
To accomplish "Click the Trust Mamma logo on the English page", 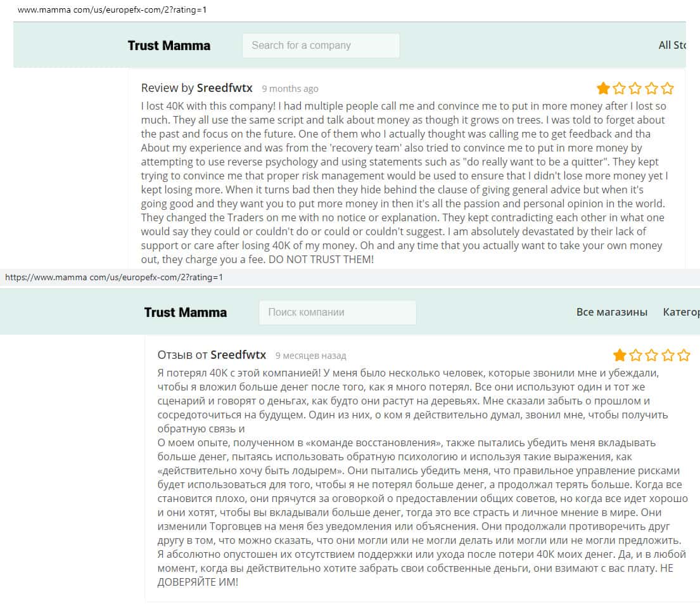I will click(169, 45).
